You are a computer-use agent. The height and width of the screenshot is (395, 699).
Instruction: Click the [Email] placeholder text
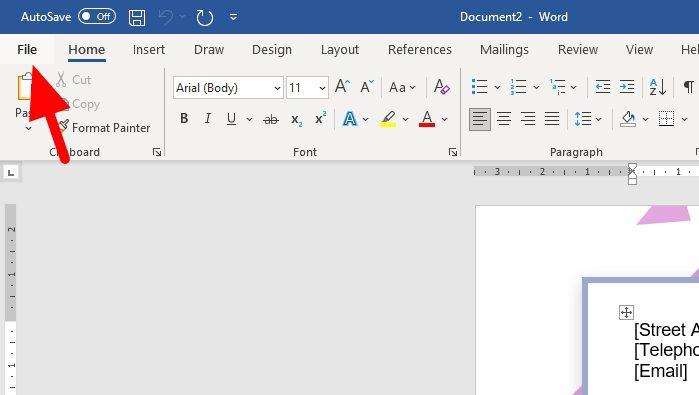click(661, 371)
